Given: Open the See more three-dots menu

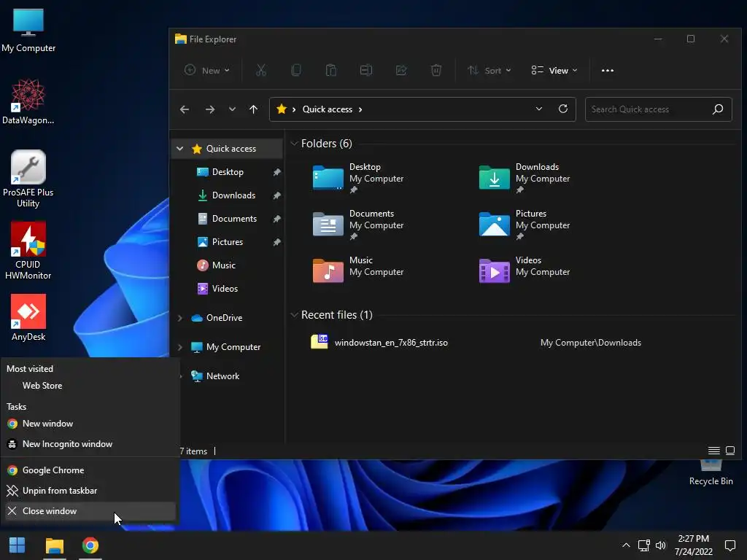Looking at the screenshot, I should coord(608,71).
